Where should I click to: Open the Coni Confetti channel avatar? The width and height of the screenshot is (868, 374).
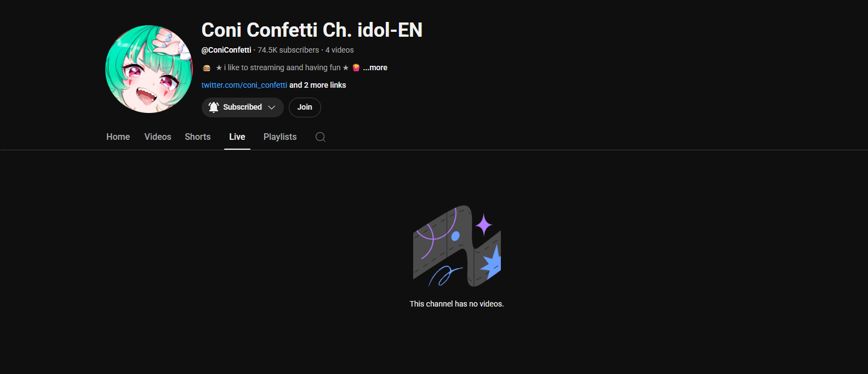(x=149, y=69)
